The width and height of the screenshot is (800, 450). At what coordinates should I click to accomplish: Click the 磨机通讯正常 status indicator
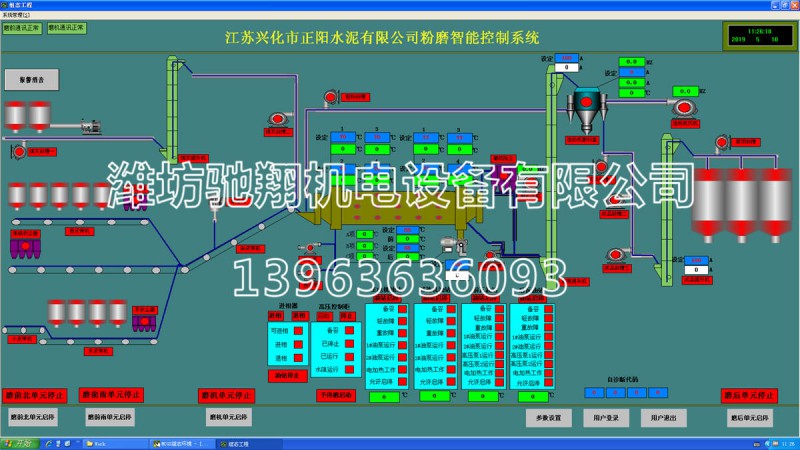[x=67, y=28]
